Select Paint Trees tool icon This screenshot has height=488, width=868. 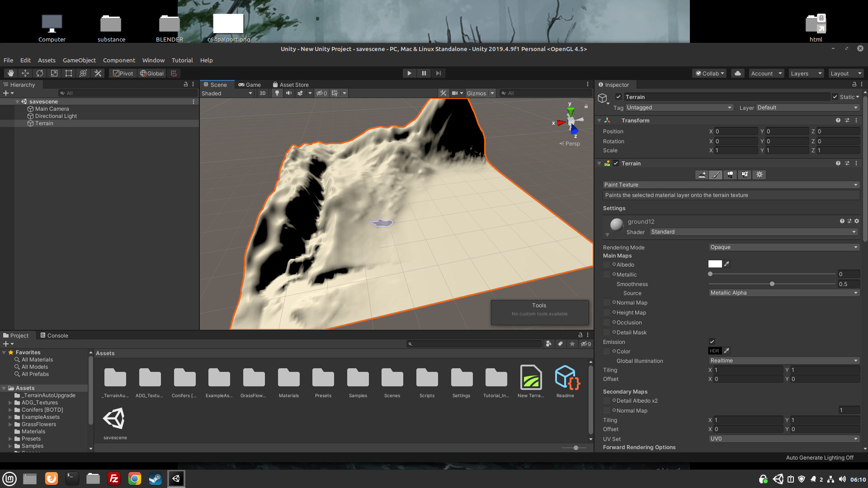[731, 175]
